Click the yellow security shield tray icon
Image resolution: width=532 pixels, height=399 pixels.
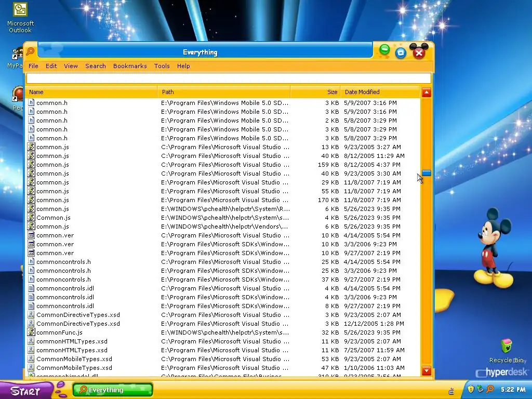471,389
